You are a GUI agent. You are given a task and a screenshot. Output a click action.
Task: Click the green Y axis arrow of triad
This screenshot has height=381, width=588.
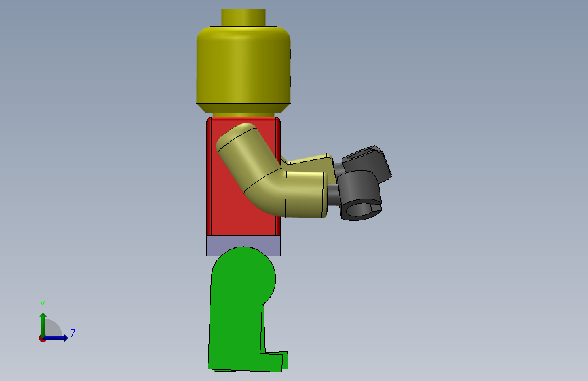[x=43, y=324]
